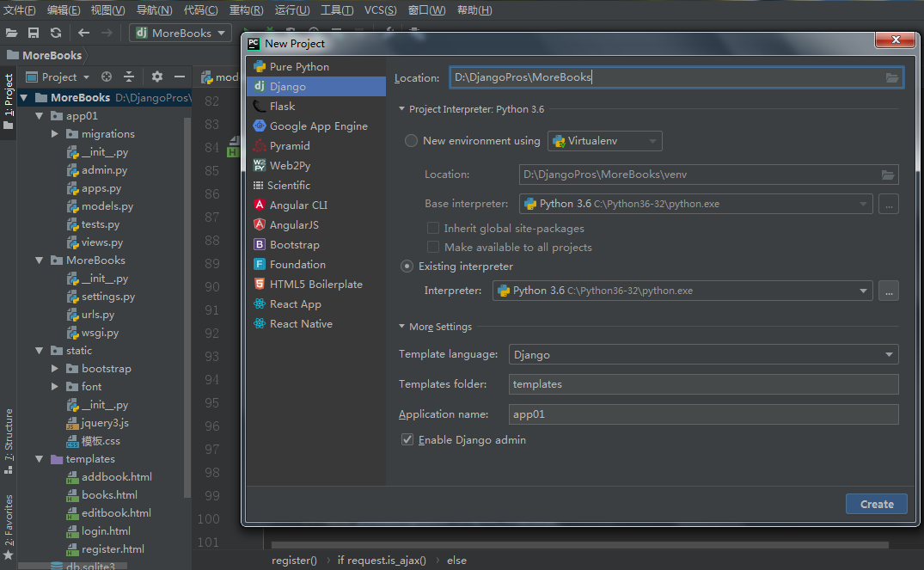Navigate back with the left arrow icon
This screenshot has width=924, height=570.
coord(83,33)
